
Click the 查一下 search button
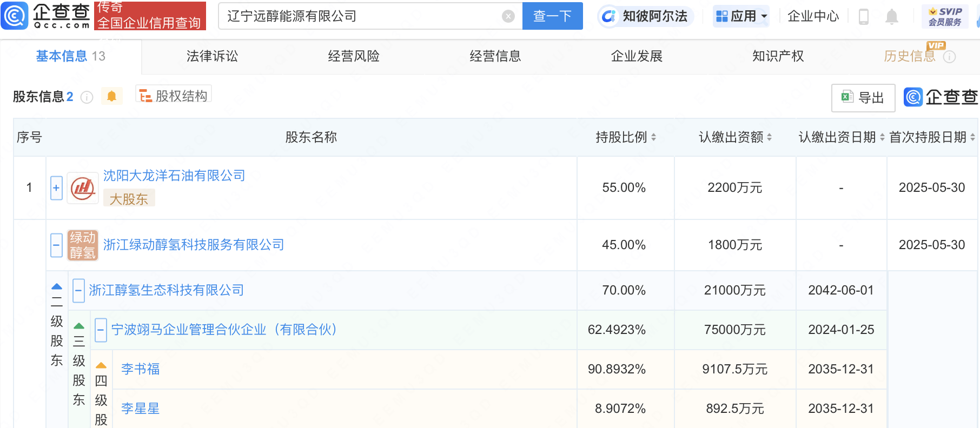553,16
